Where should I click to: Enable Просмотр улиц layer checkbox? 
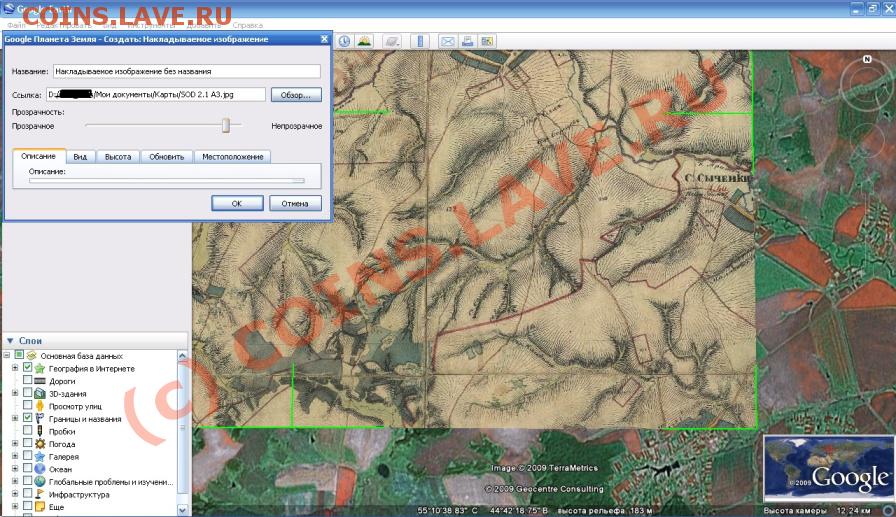pos(27,406)
